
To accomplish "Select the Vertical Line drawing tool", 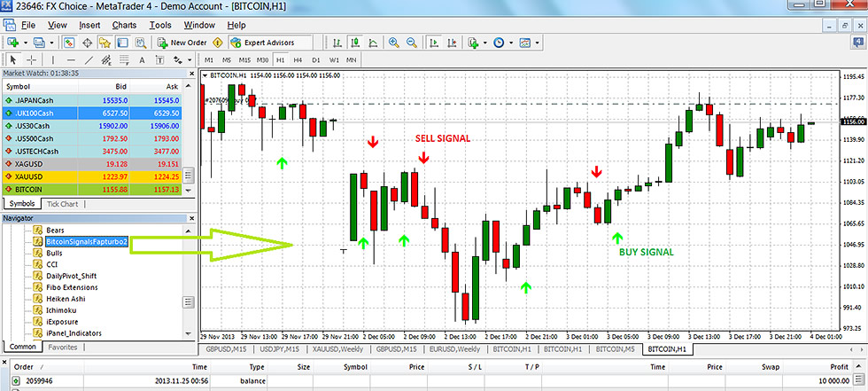I will click(53, 59).
